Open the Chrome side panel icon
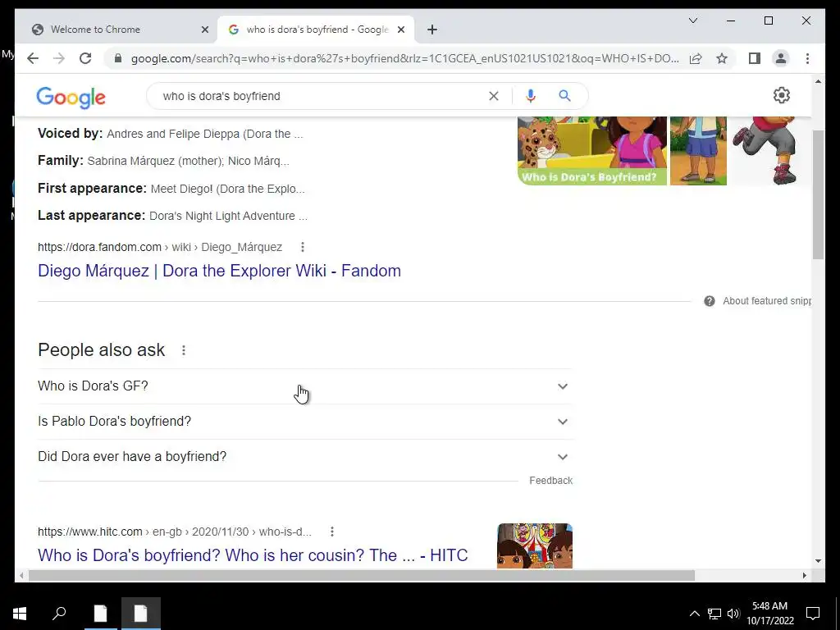 click(755, 58)
